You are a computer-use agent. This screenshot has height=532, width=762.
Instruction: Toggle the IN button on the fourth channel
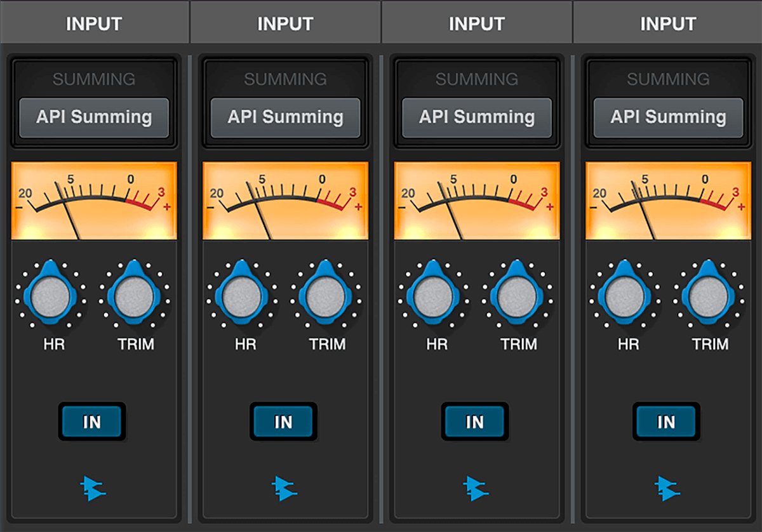coord(666,422)
